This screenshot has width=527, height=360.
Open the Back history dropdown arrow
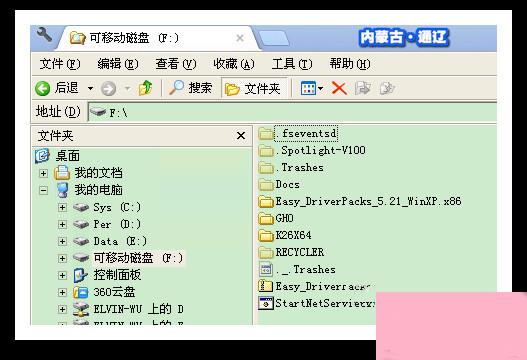click(90, 89)
